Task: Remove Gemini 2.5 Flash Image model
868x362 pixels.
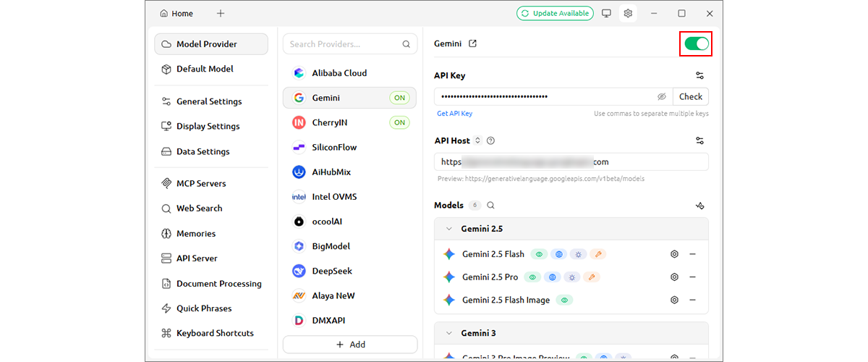Action: tap(692, 300)
